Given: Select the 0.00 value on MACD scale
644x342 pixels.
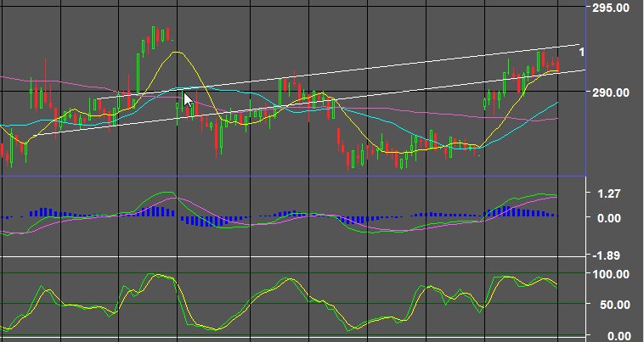Looking at the screenshot, I should [x=609, y=218].
